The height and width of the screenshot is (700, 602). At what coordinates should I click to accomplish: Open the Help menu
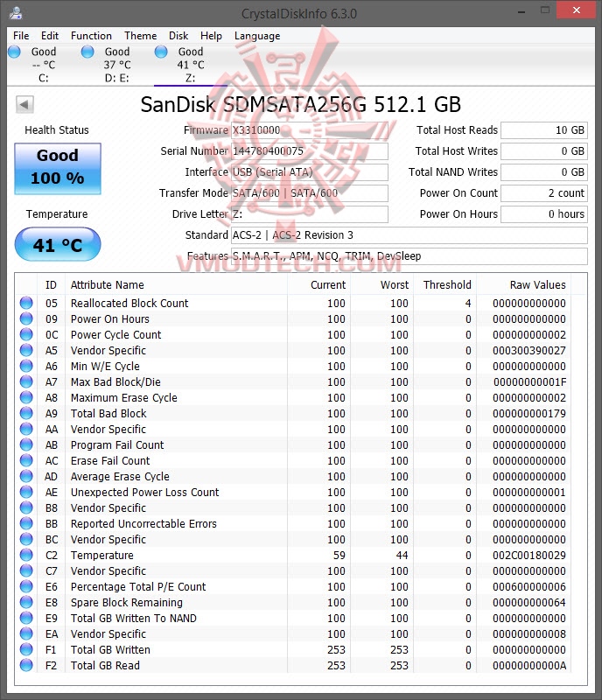pyautogui.click(x=211, y=36)
